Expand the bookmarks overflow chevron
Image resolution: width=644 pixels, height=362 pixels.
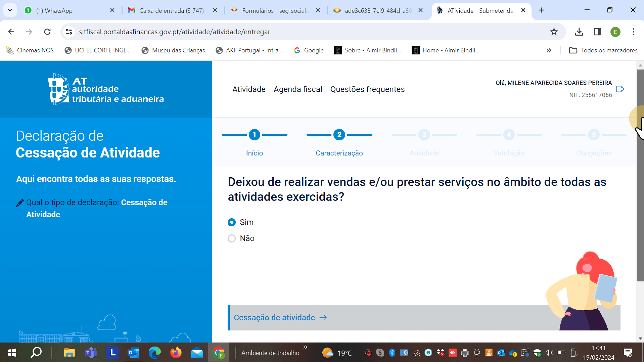click(549, 50)
